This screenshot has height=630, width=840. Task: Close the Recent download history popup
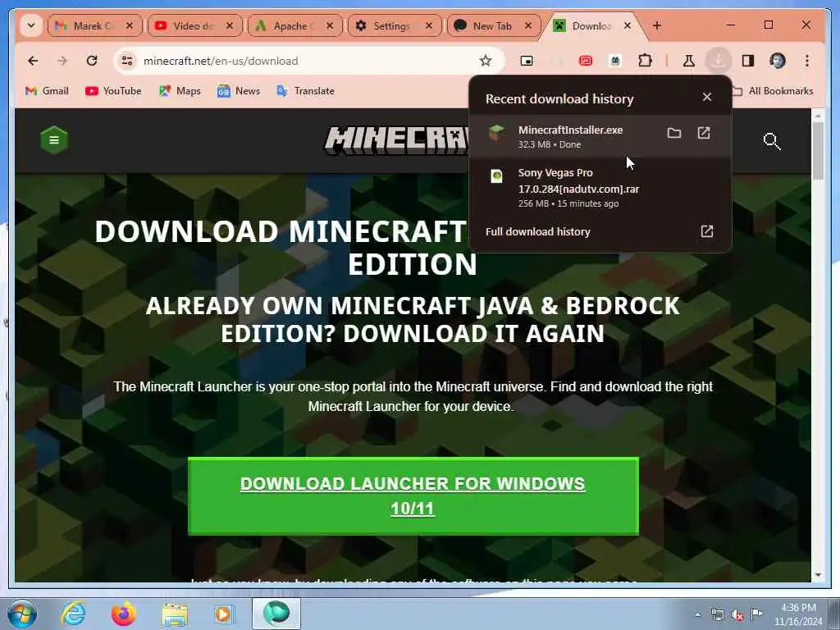click(x=707, y=97)
